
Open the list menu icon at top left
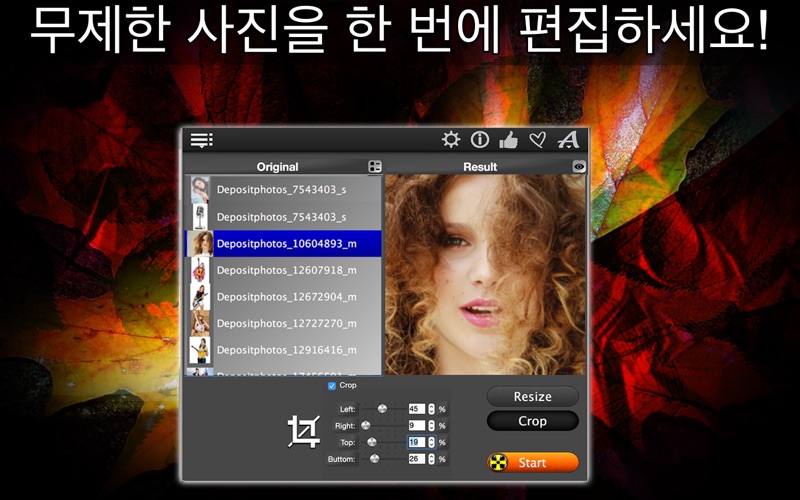[x=202, y=140]
